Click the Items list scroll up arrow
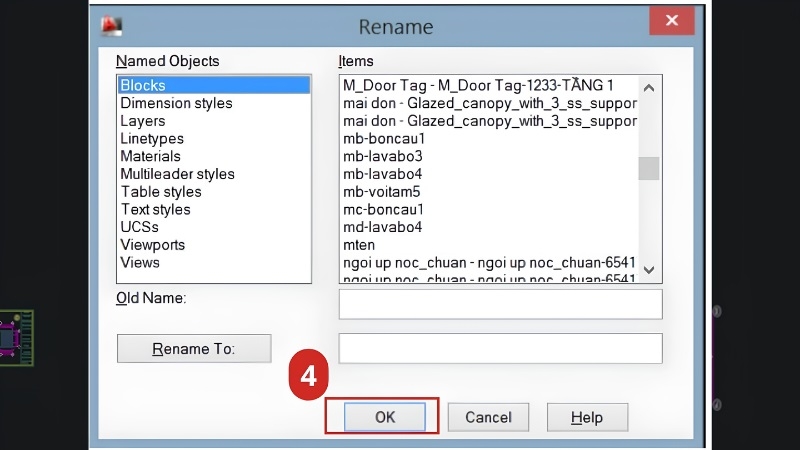Image resolution: width=800 pixels, height=450 pixels. click(649, 88)
